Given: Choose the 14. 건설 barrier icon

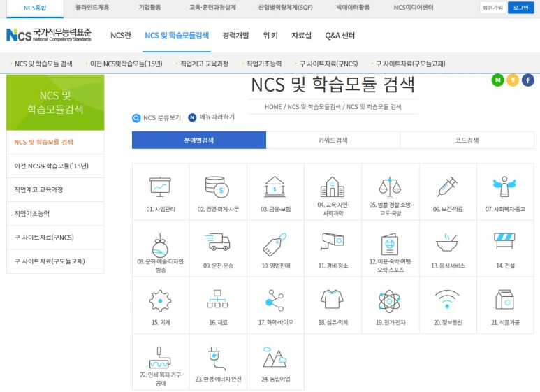Looking at the screenshot, I should 504,241.
